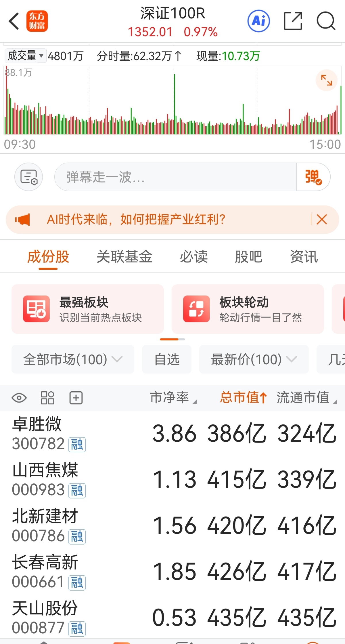Expand the 全部市场(100) dropdown
This screenshot has height=644, width=345.
click(73, 359)
